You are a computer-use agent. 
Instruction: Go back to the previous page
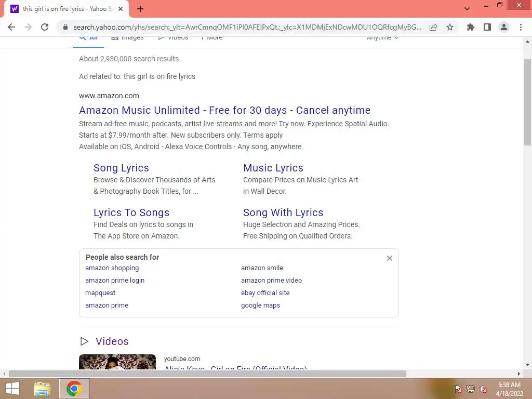(11, 27)
